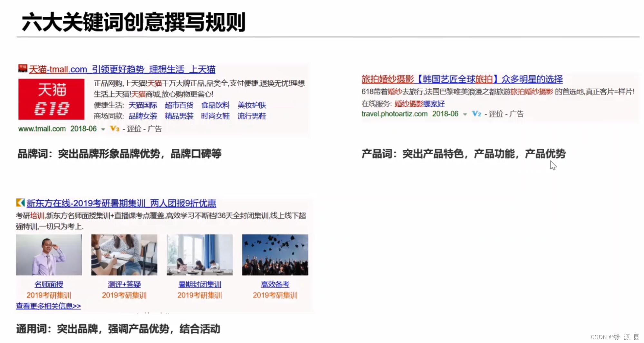This screenshot has width=644, height=343.
Task: Click the students writing photo above 测评+答疑
Action: tap(124, 255)
